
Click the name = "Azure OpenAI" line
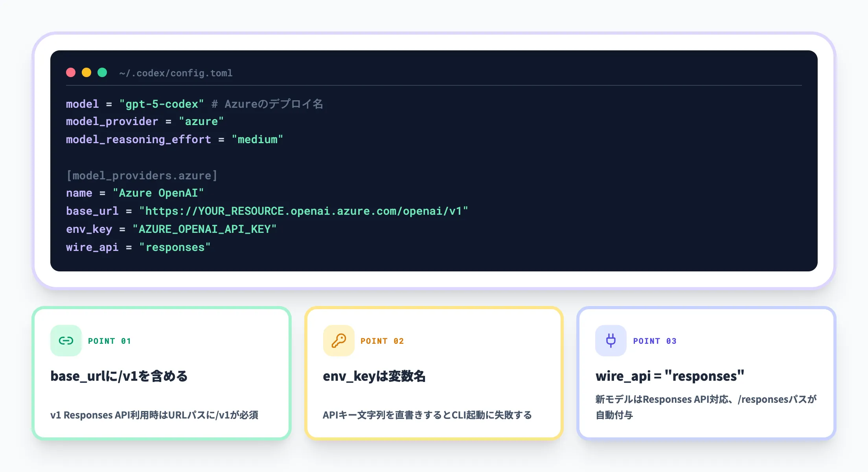pyautogui.click(x=135, y=193)
